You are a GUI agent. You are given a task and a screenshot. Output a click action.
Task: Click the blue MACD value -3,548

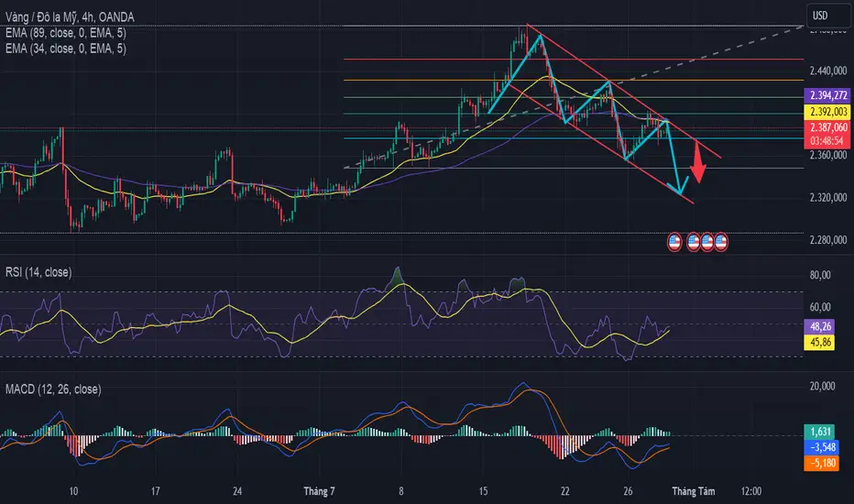pyautogui.click(x=822, y=447)
